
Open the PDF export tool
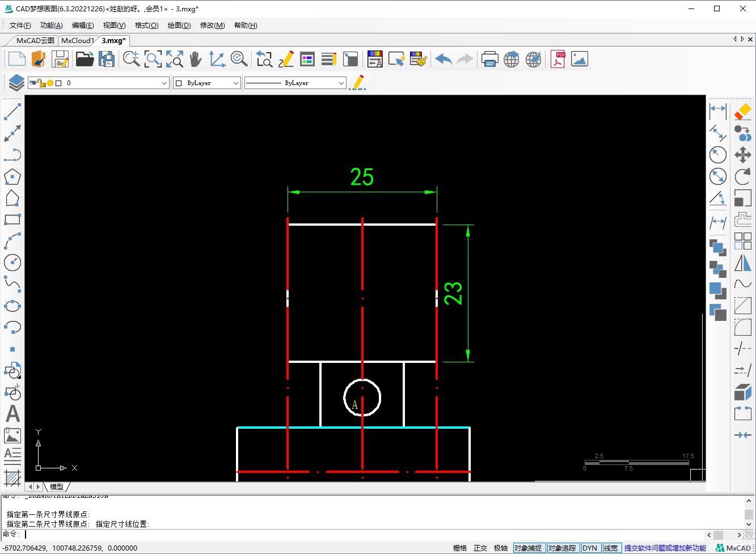coord(557,58)
